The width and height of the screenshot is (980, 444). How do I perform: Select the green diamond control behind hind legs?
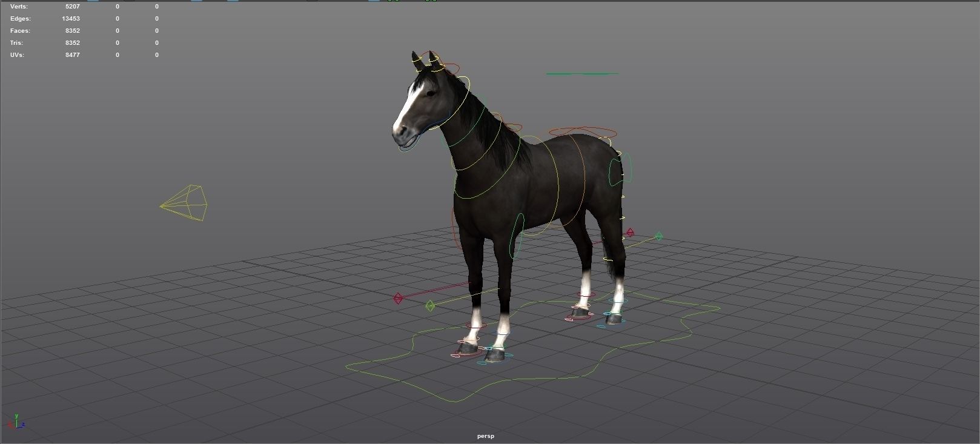coord(659,236)
